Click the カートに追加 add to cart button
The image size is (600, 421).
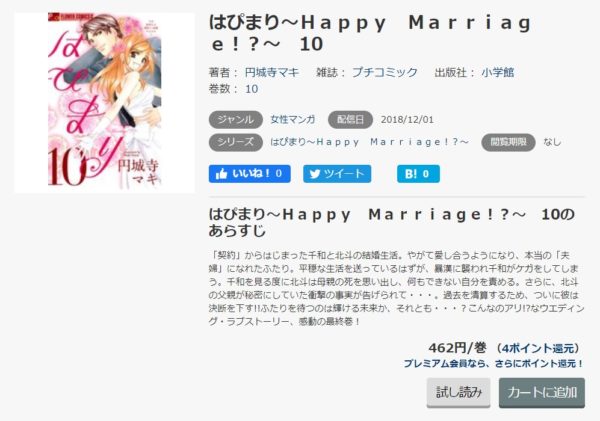(542, 392)
